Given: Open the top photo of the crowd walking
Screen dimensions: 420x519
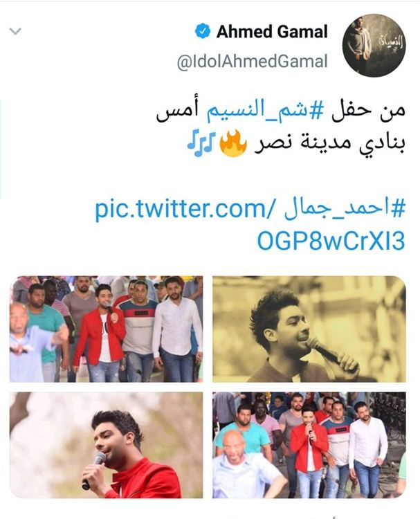Looking at the screenshot, I should pyautogui.click(x=107, y=329).
